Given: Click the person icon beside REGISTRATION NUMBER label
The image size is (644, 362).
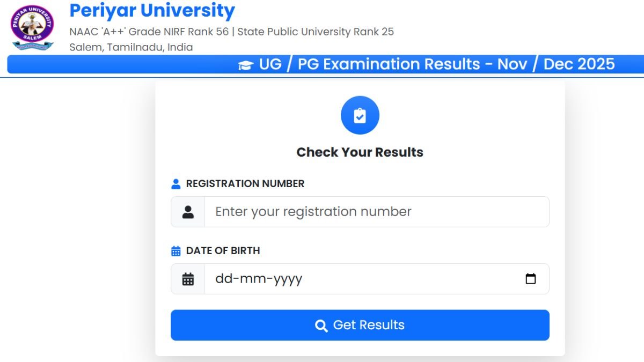Looking at the screenshot, I should [175, 183].
